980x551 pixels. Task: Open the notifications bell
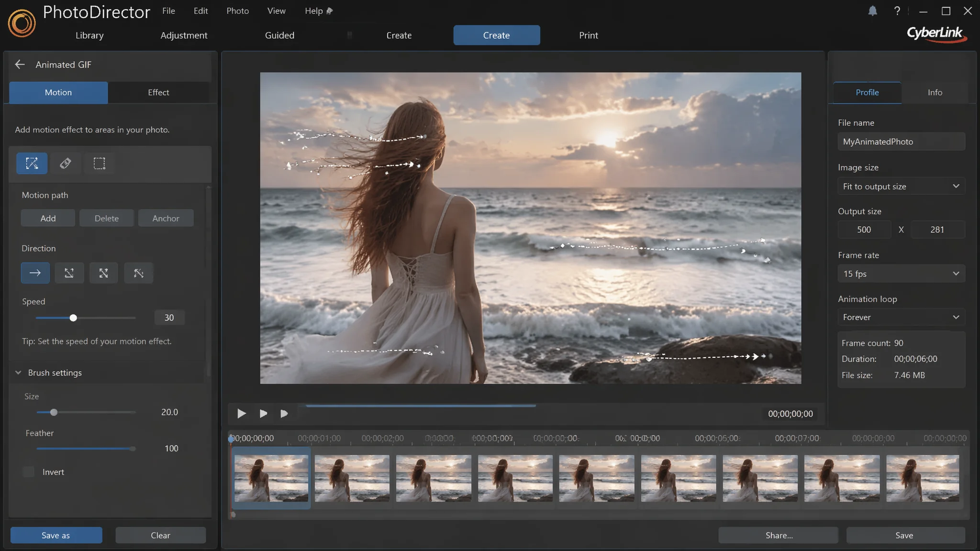pyautogui.click(x=872, y=11)
